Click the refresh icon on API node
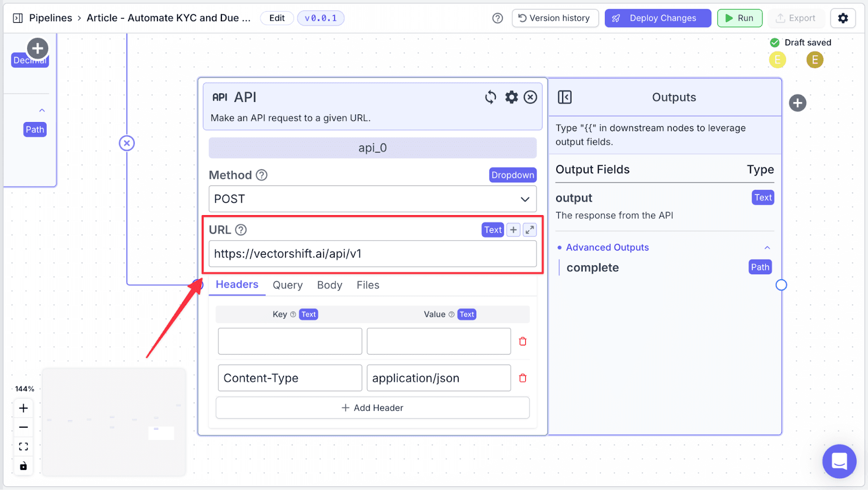The image size is (868, 490). click(x=490, y=97)
